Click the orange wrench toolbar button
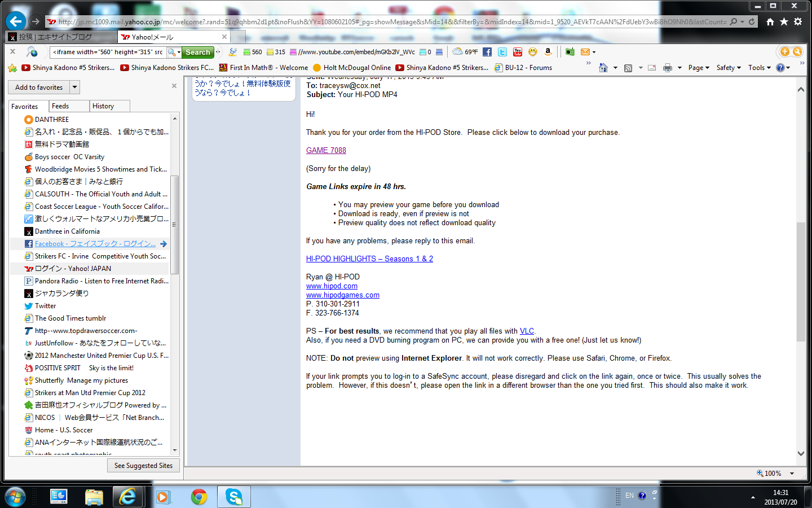 click(x=797, y=51)
